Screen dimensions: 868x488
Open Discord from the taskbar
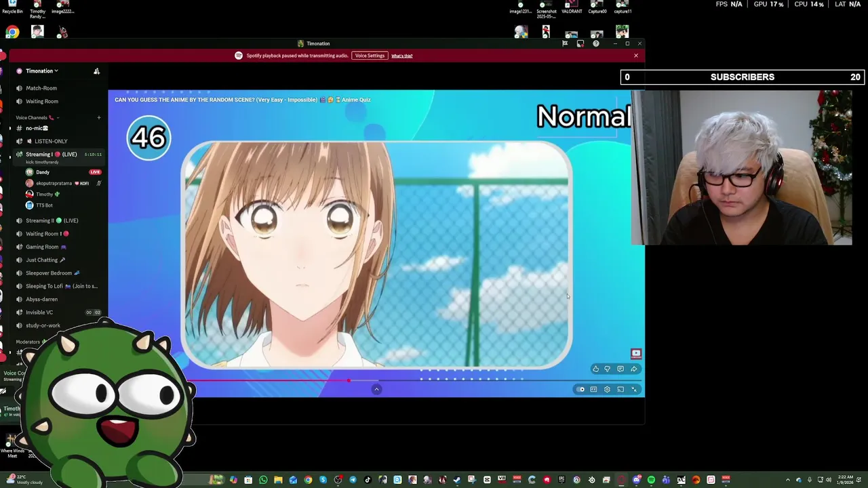636,480
